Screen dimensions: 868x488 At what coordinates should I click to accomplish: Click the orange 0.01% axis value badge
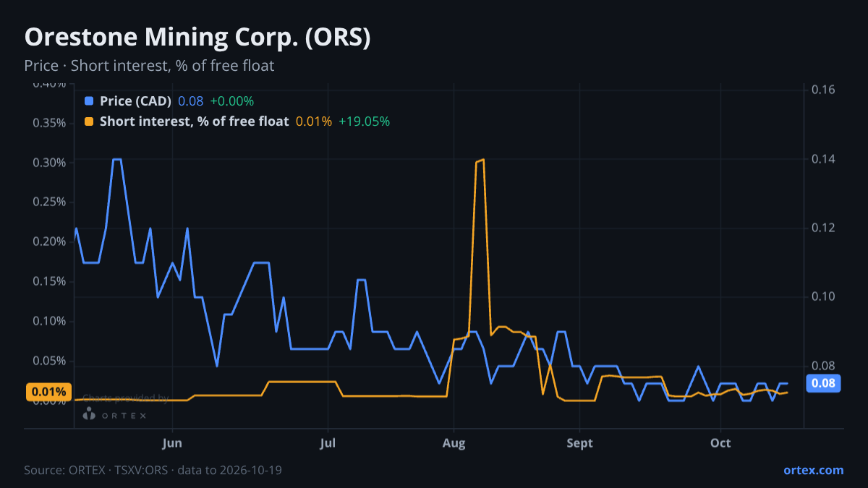point(48,392)
